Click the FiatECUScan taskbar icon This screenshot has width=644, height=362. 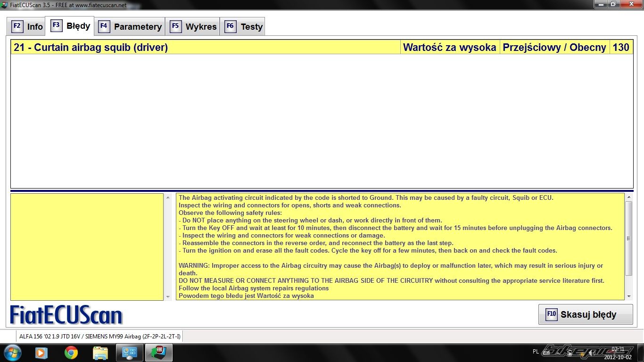pos(159,353)
